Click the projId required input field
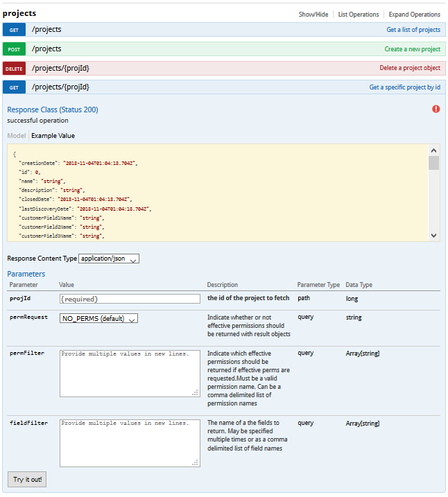 [x=130, y=299]
